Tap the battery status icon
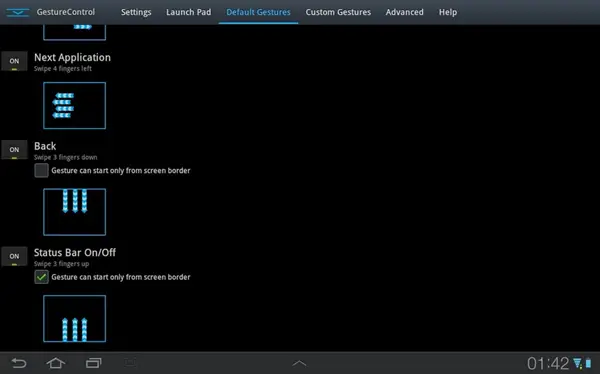Image resolution: width=600 pixels, height=374 pixels. click(588, 363)
